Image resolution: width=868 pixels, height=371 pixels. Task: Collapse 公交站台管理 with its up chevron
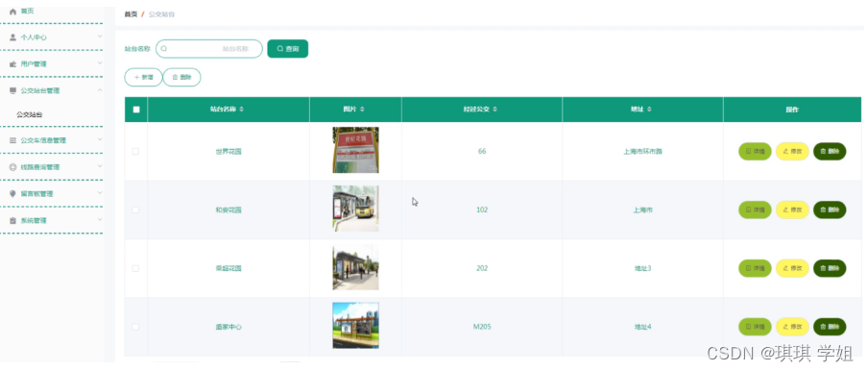pos(100,89)
